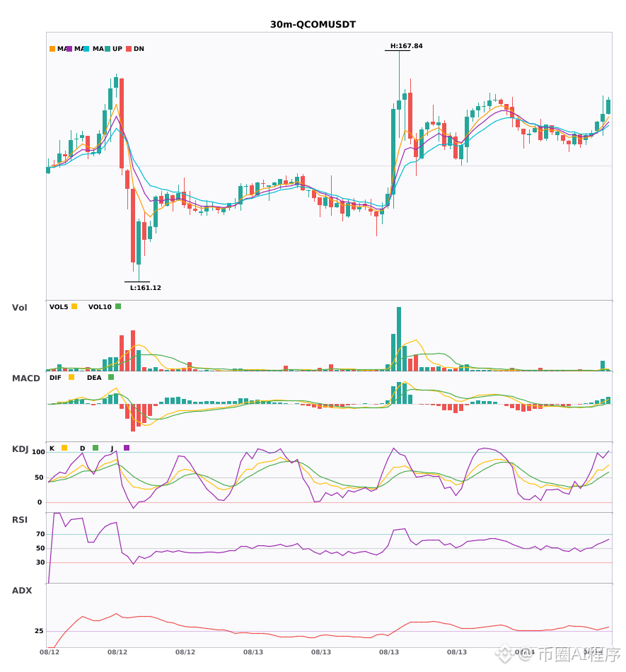Click the horizontal tick beside H:167.84
The height and width of the screenshot is (672, 626).
(398, 50)
